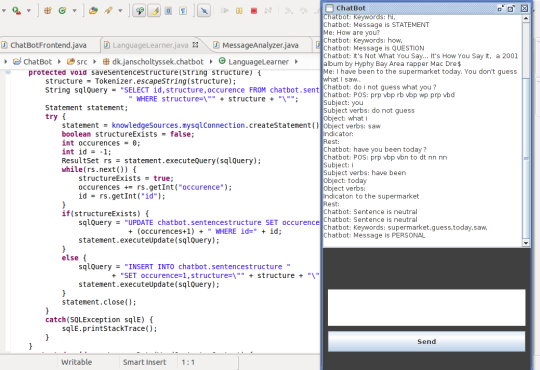Screen dimensions: 540x370
Task: Click the 'statement.close();' code line
Action: click(99, 302)
